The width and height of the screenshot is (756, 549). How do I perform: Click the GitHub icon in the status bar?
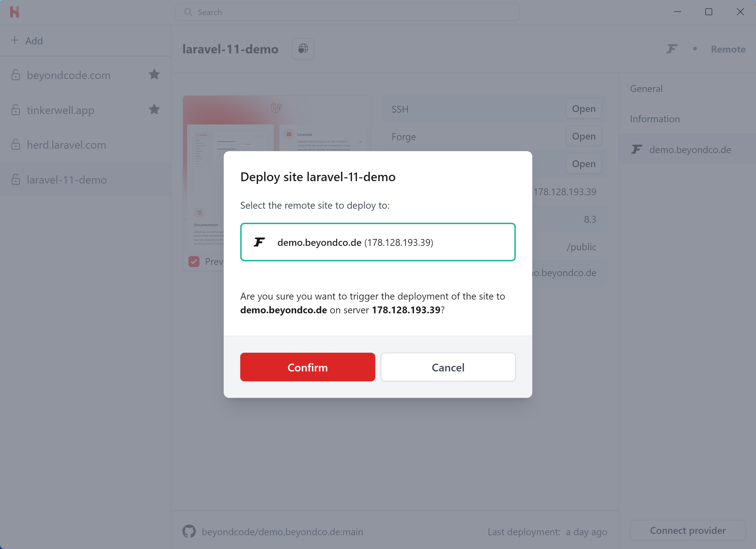pyautogui.click(x=189, y=531)
